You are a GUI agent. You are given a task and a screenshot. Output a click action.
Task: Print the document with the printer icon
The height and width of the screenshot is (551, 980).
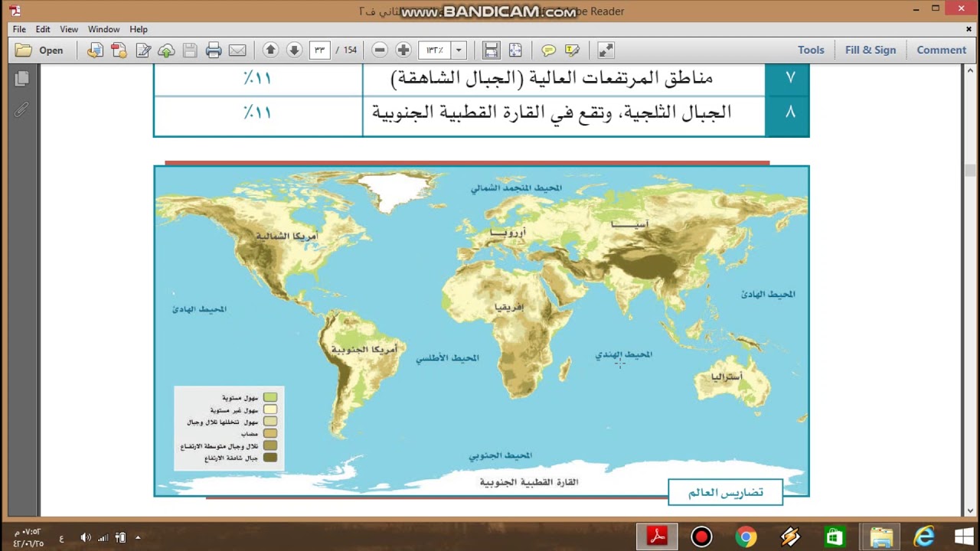(x=214, y=51)
